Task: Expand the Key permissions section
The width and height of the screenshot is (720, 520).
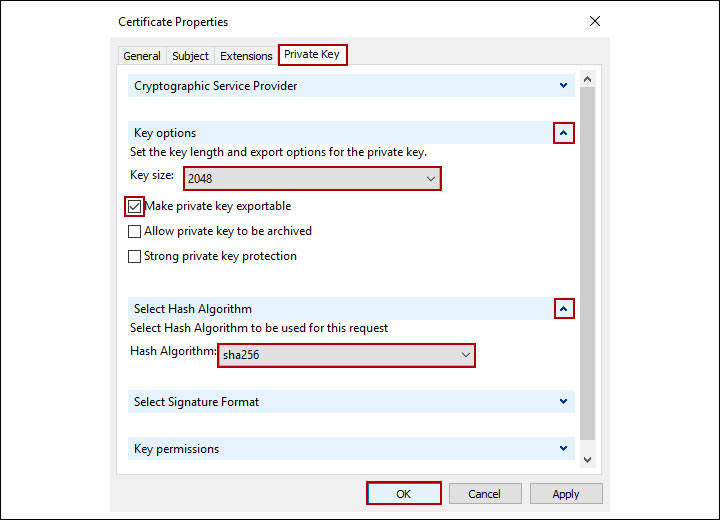Action: (x=564, y=449)
